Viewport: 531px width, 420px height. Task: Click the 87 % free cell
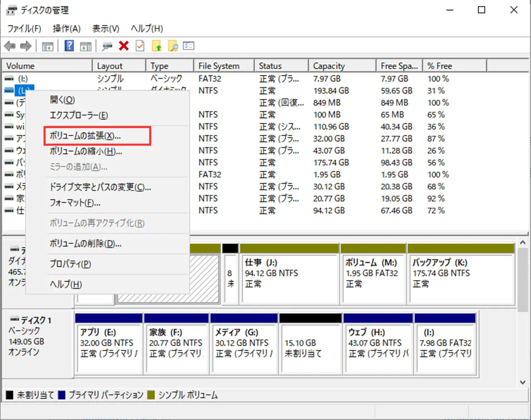click(436, 139)
